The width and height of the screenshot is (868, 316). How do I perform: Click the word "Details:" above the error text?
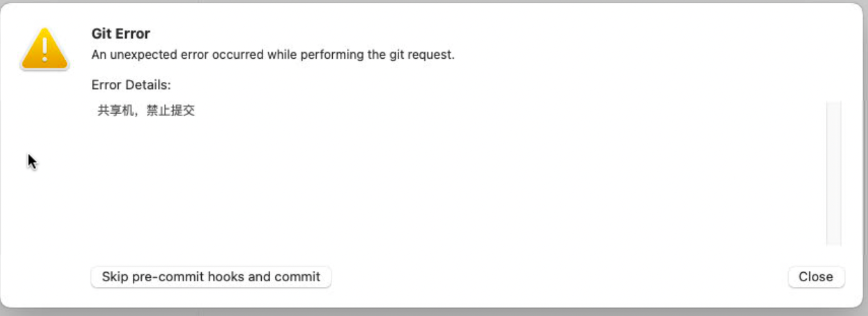pyautogui.click(x=147, y=85)
